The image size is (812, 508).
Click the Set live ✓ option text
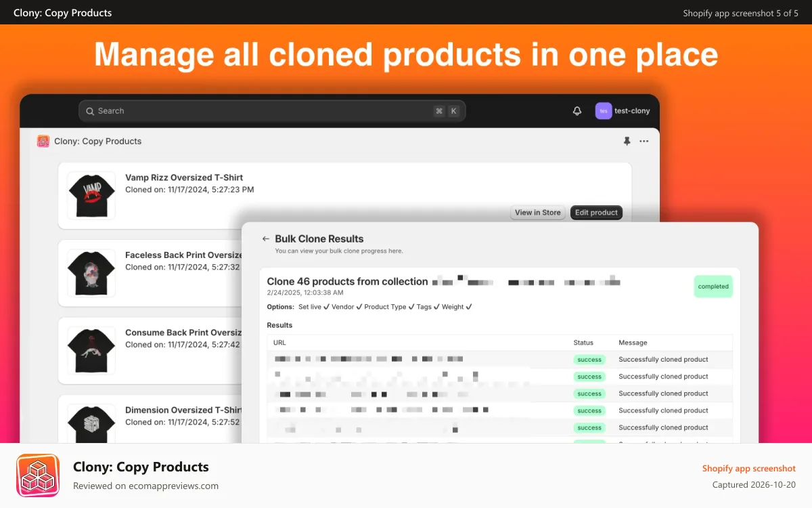tap(314, 307)
